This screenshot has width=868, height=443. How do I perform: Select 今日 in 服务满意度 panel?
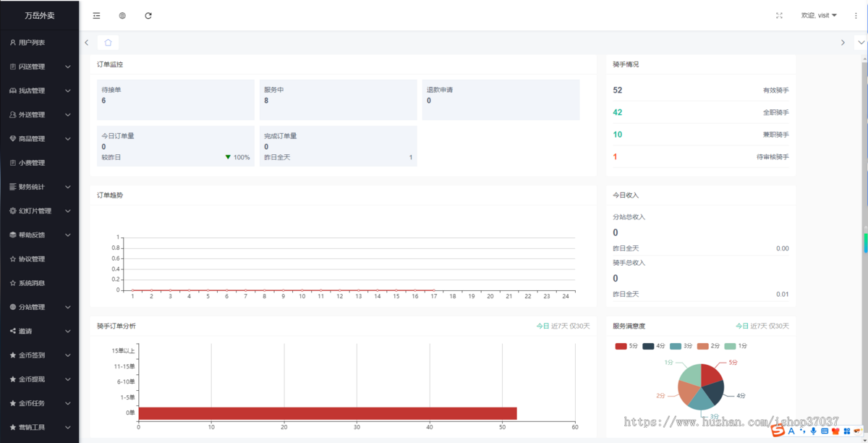[742, 326]
